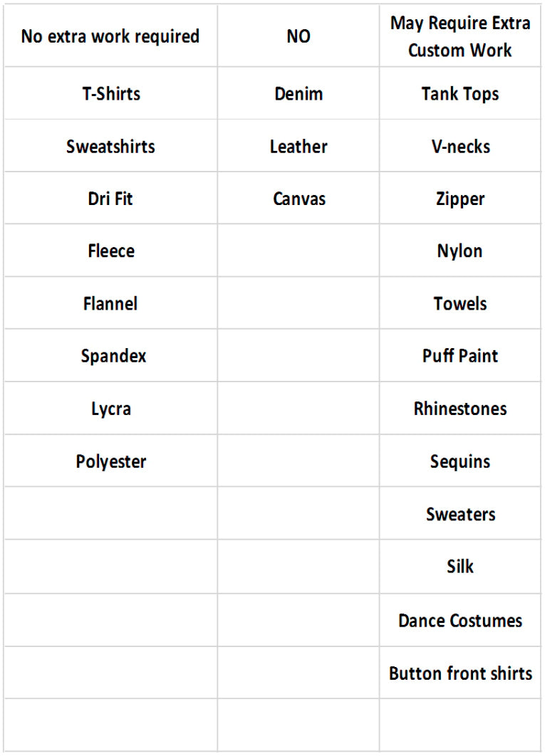Screen dimensions: 545x756
Task: Click the Zipper cell
Action: click(460, 199)
